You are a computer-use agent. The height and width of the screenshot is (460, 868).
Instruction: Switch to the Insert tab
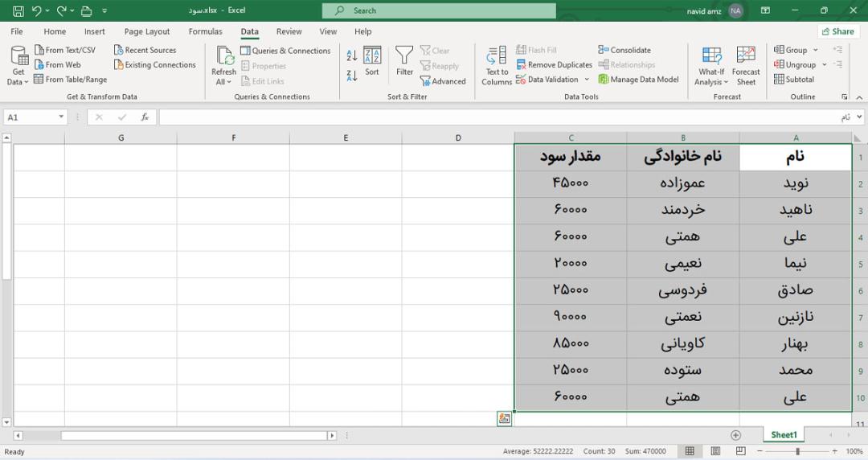[95, 31]
